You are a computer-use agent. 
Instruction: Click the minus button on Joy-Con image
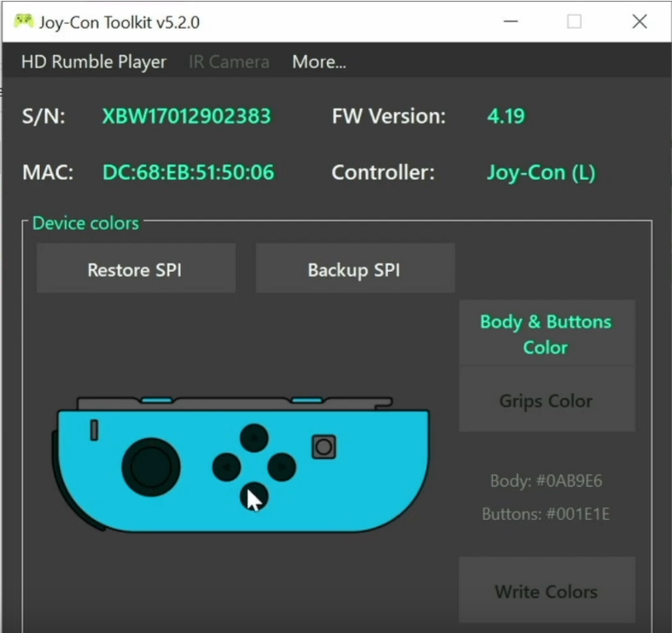95,430
